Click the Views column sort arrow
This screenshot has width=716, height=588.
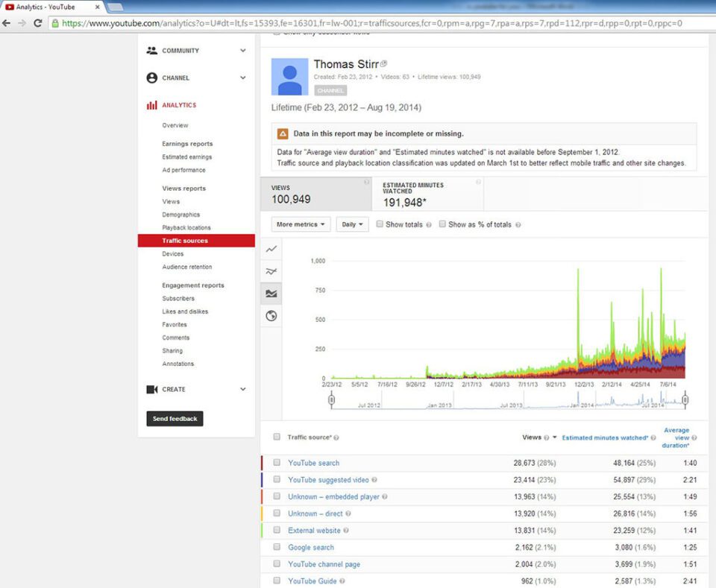(554, 437)
